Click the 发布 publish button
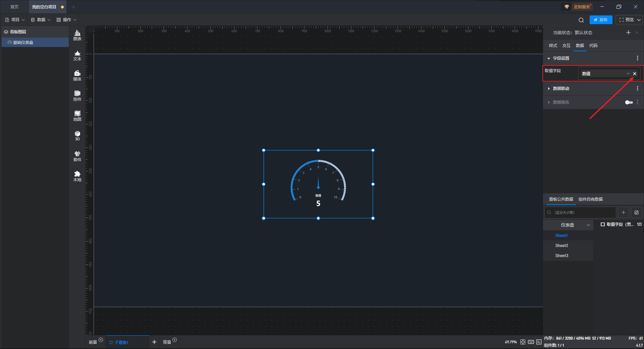The width and height of the screenshot is (644, 349). tap(601, 20)
